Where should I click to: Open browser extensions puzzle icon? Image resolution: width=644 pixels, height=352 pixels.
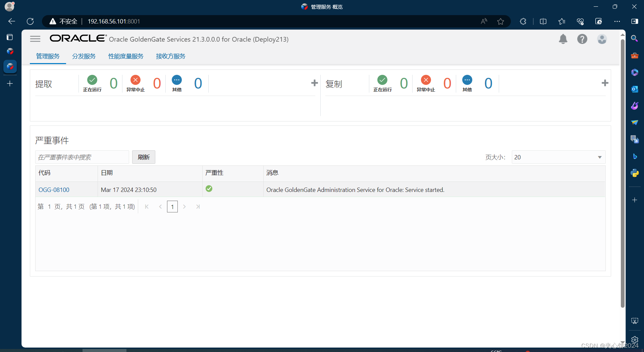(x=523, y=21)
